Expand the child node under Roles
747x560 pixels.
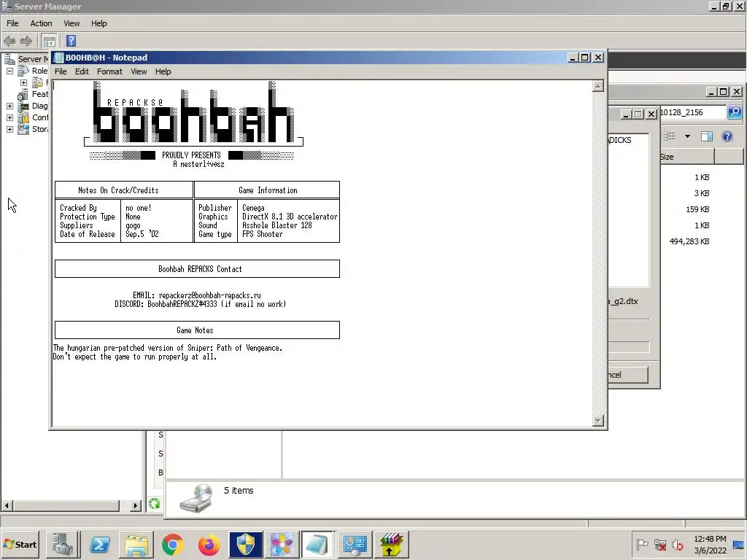(x=23, y=82)
